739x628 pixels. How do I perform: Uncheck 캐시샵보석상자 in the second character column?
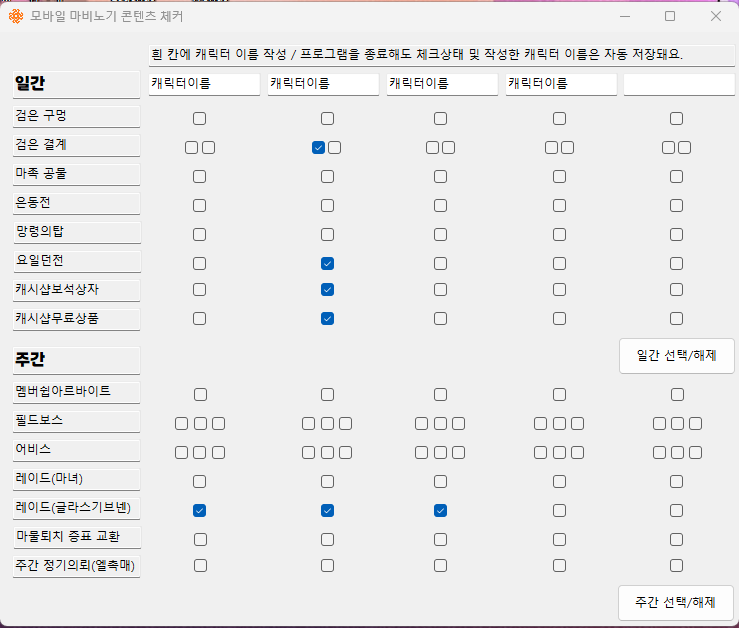click(x=328, y=289)
